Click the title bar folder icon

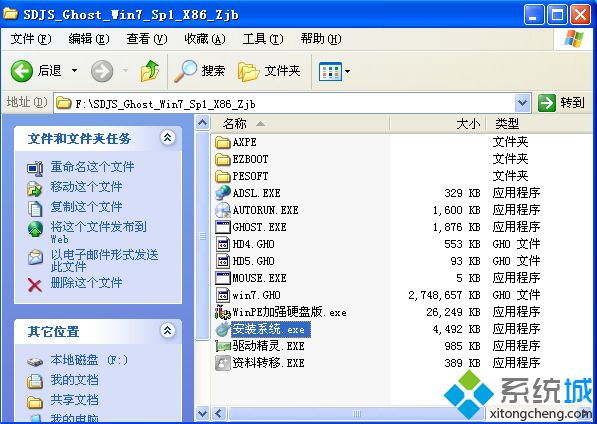click(10, 14)
